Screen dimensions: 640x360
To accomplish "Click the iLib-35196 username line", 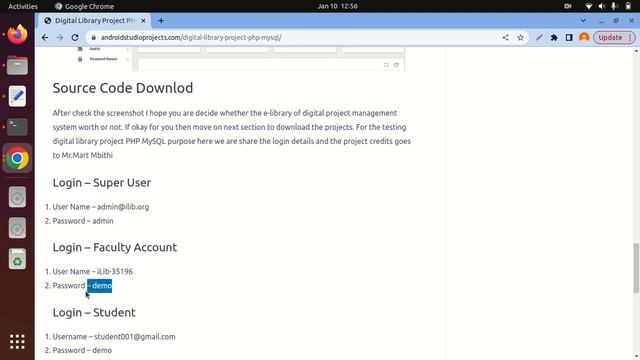I will click(93, 271).
